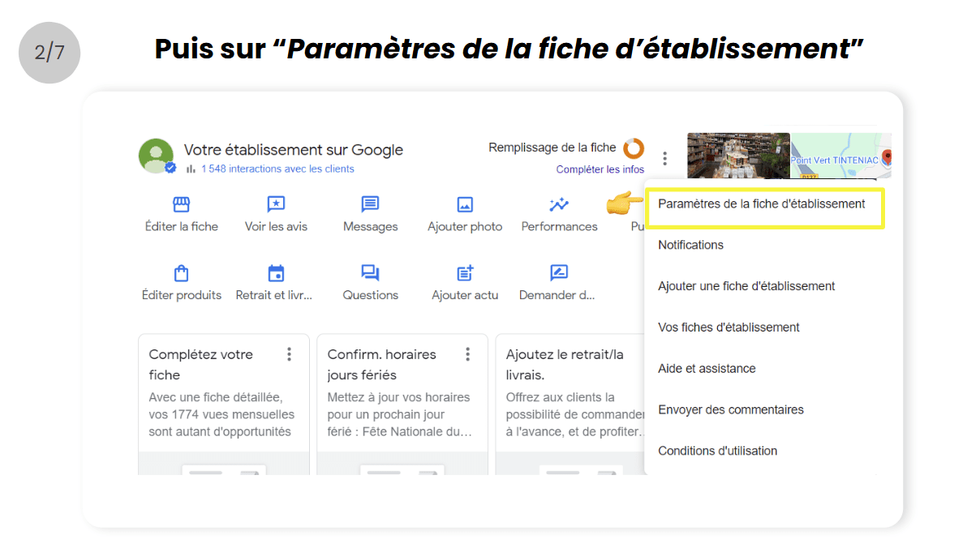Open options menu on Complétez votre fiche card
The image size is (980, 548).
289,354
